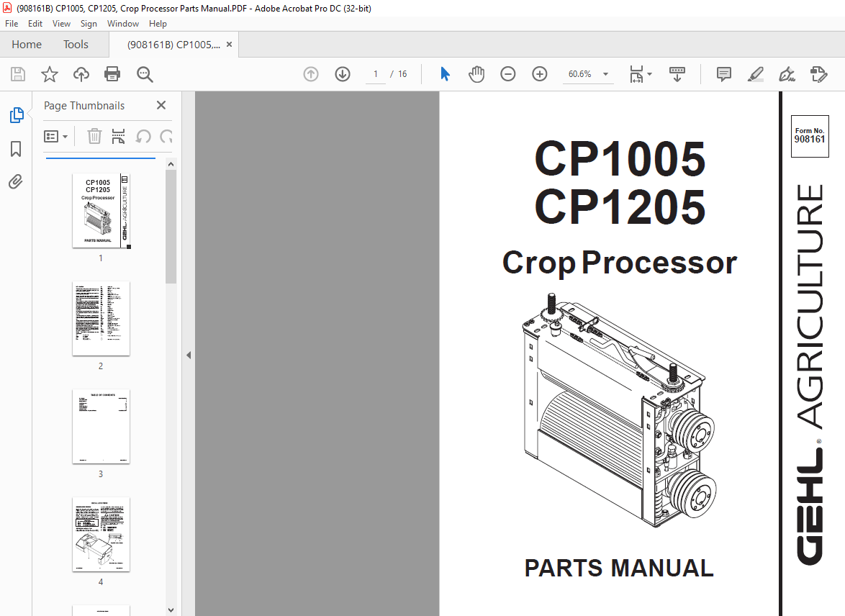Close the (908161B) CP1005 document tab

(229, 45)
